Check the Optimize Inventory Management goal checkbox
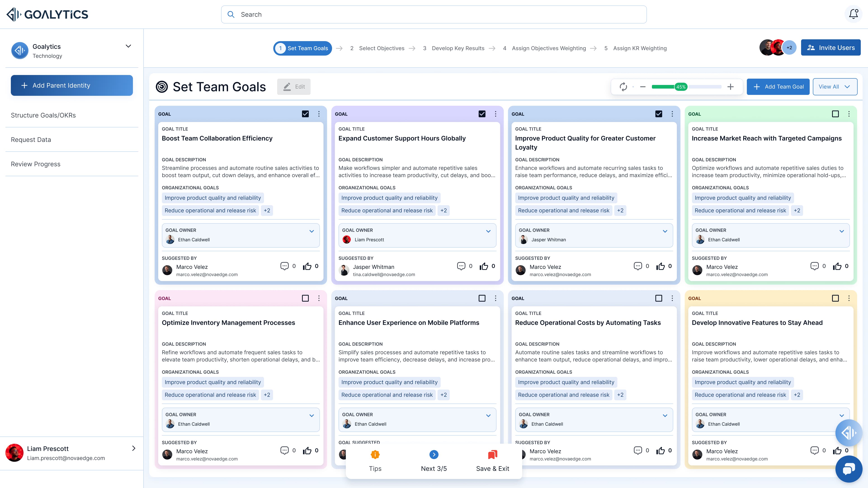This screenshot has height=488, width=868. 305,298
